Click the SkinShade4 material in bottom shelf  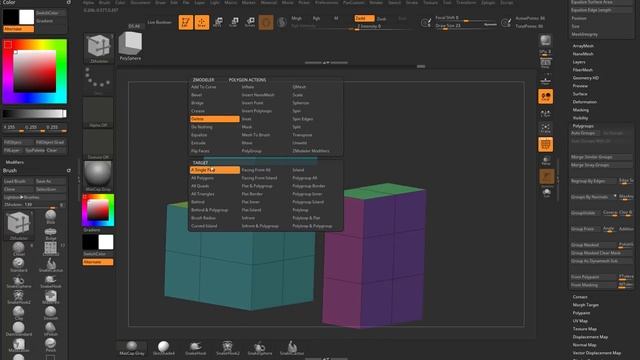pos(163,348)
